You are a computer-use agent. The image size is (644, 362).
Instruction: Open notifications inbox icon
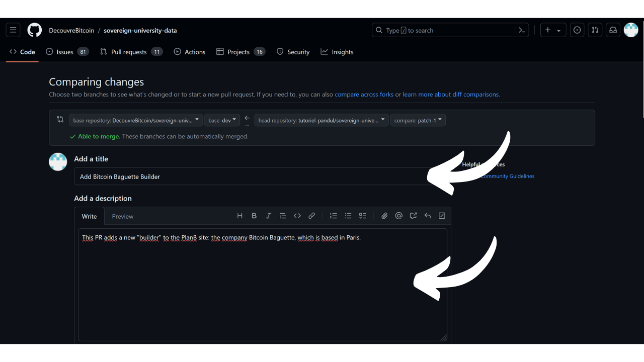613,30
